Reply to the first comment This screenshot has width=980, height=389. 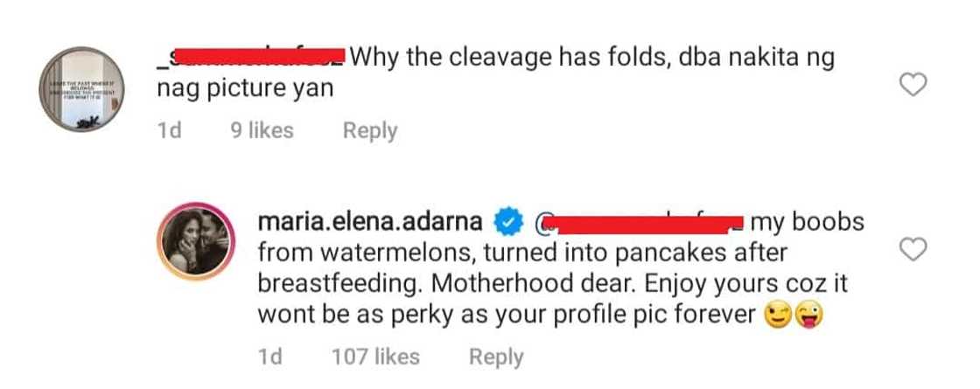369,131
